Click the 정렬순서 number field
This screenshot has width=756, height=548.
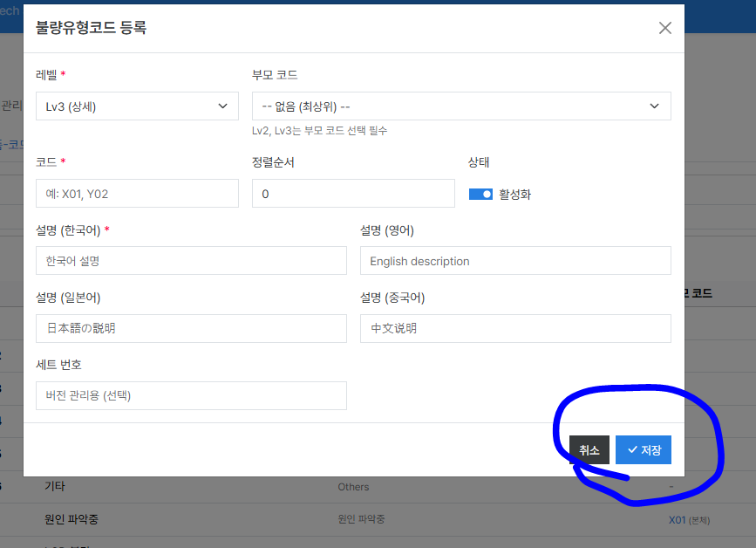[353, 194]
